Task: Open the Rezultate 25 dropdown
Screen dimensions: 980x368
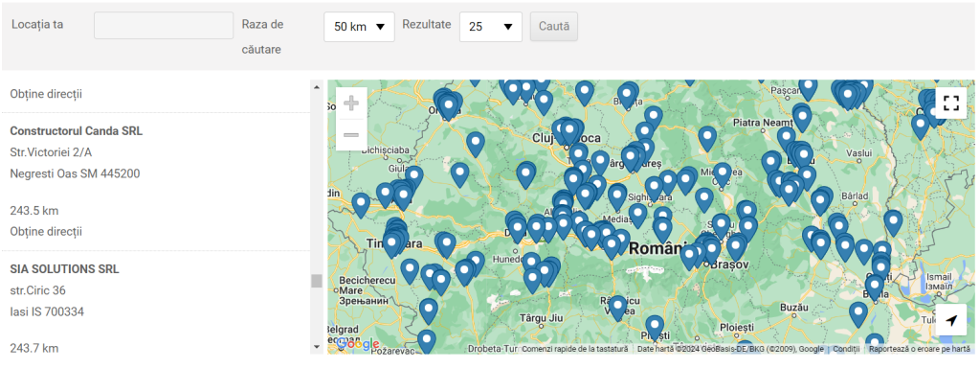Action: (491, 27)
